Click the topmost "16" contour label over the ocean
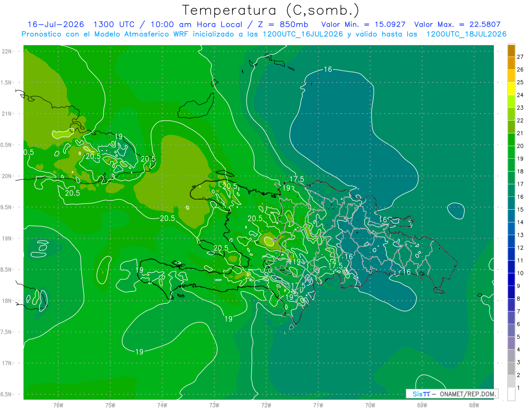532x411 pixels. coord(328,69)
